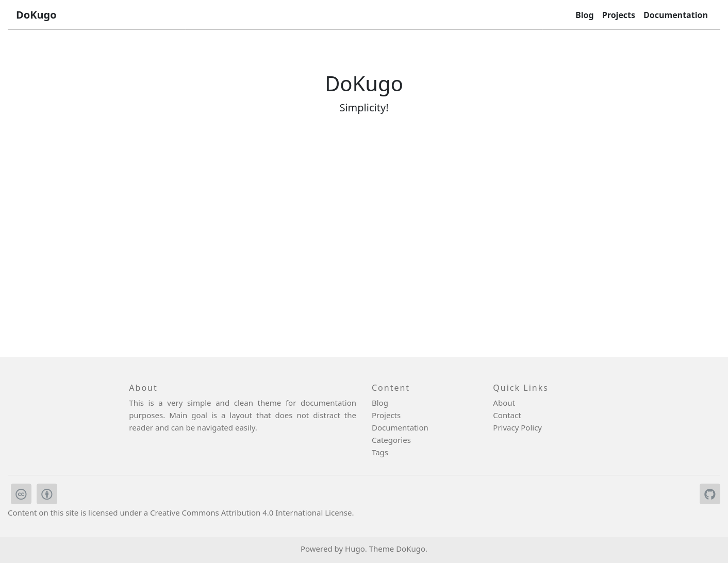Go to DoKugo home logo in header
Viewport: 728px width, 563px height.
pos(36,15)
